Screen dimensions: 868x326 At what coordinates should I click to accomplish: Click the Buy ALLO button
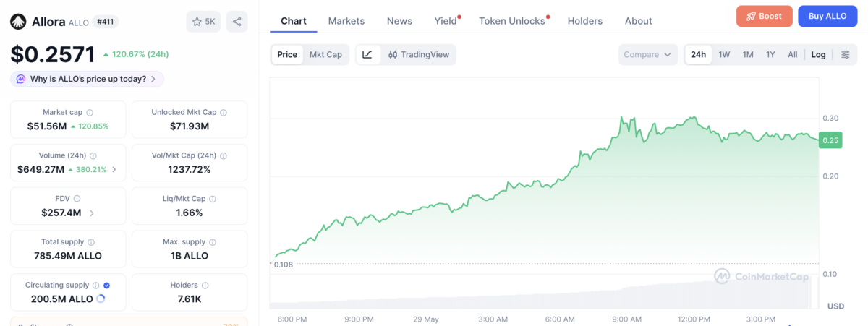(827, 16)
